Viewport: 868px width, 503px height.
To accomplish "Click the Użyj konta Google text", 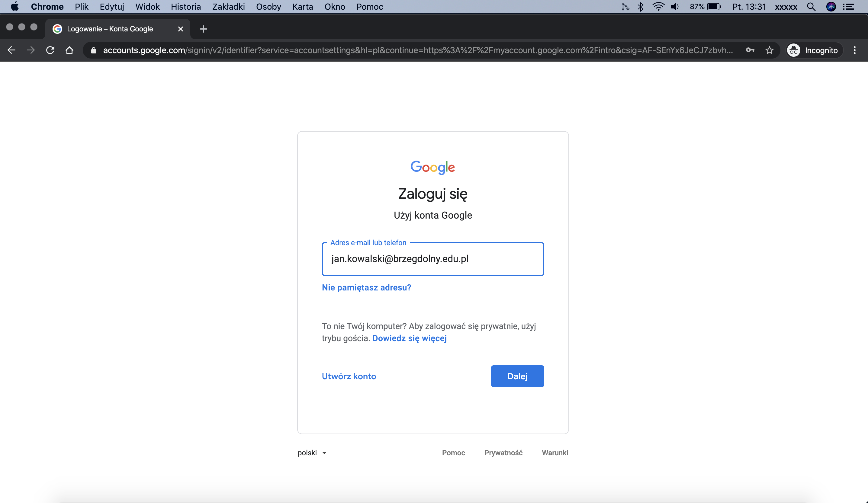I will 432,216.
